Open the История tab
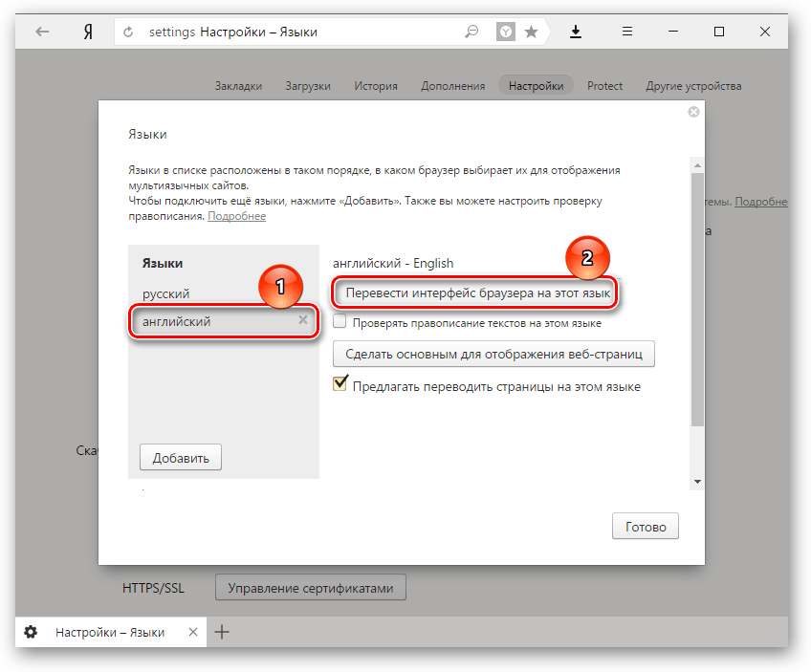 coord(376,86)
